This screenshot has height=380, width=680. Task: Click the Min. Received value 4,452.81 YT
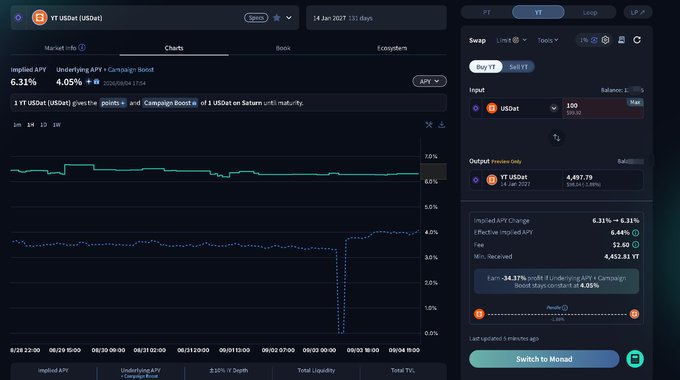coord(621,256)
